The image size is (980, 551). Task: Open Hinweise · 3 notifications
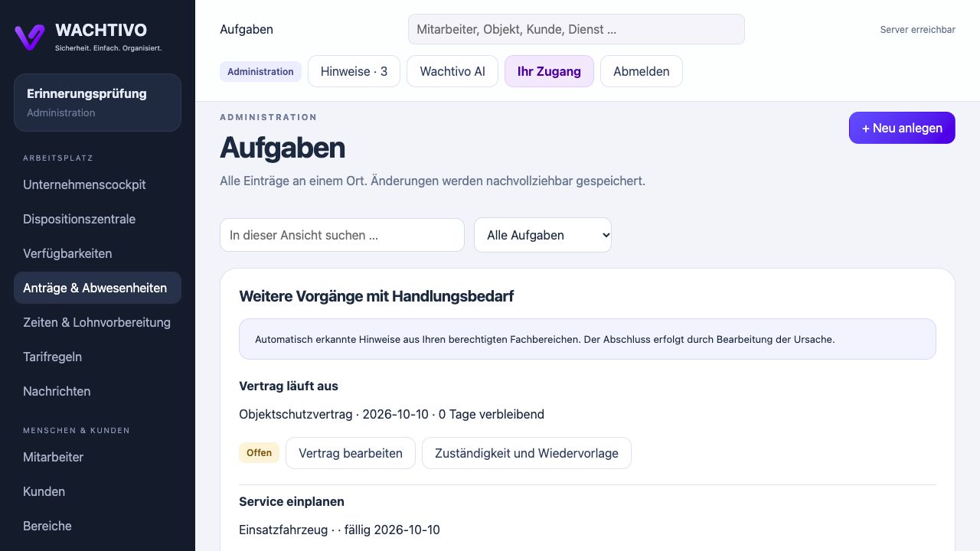click(x=354, y=71)
